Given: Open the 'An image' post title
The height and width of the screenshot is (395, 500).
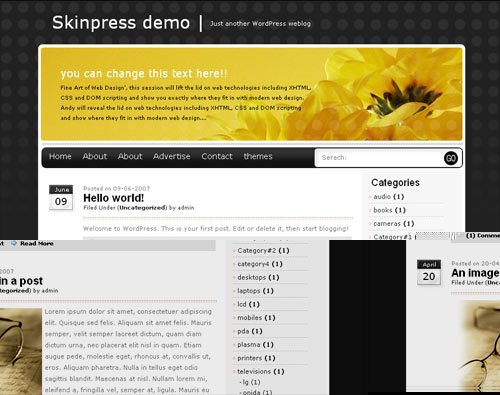Looking at the screenshot, I should [476, 273].
